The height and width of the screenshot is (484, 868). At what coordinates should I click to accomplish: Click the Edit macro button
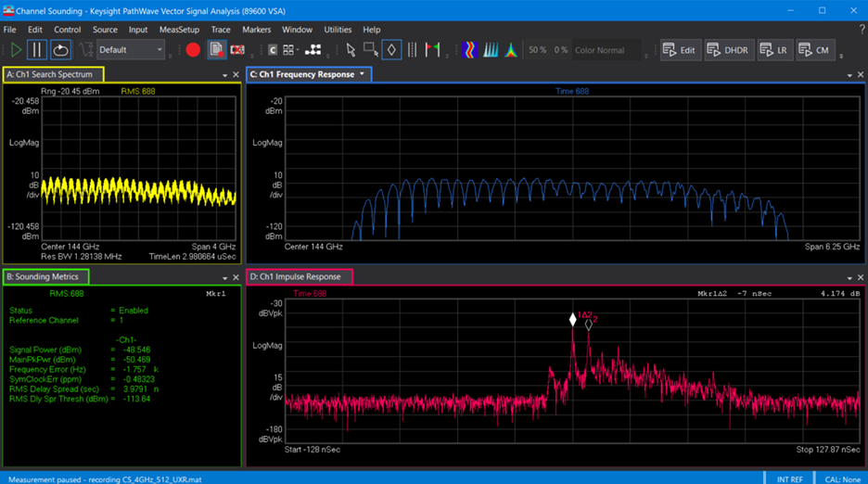click(x=680, y=50)
